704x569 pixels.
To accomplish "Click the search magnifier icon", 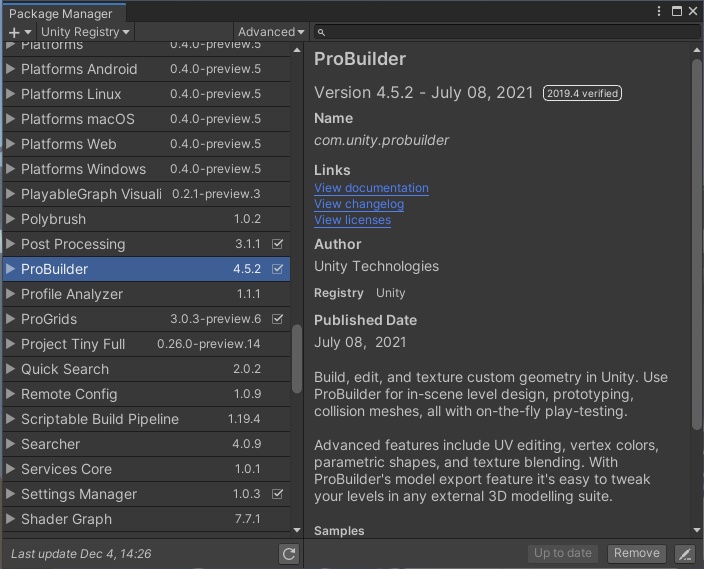I will (x=321, y=32).
